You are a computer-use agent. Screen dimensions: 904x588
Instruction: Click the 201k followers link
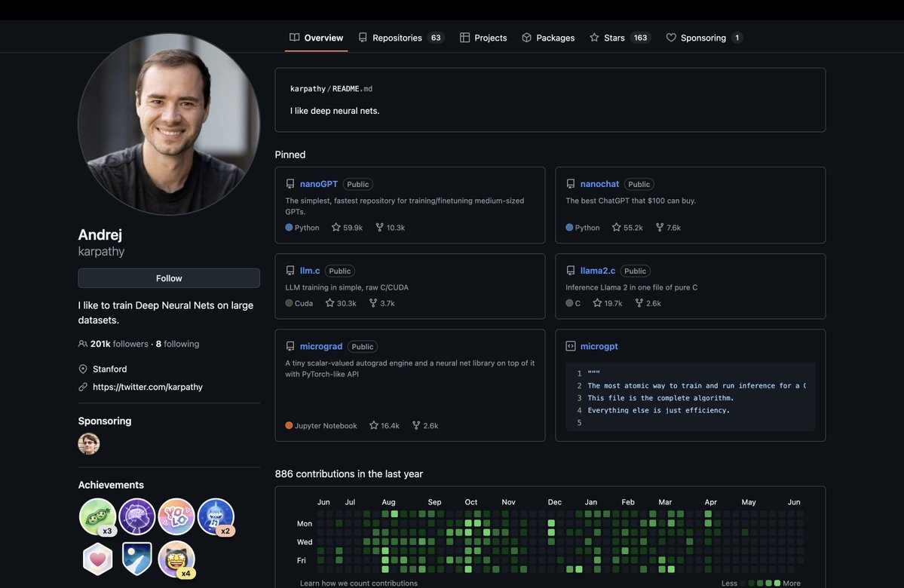coord(119,344)
